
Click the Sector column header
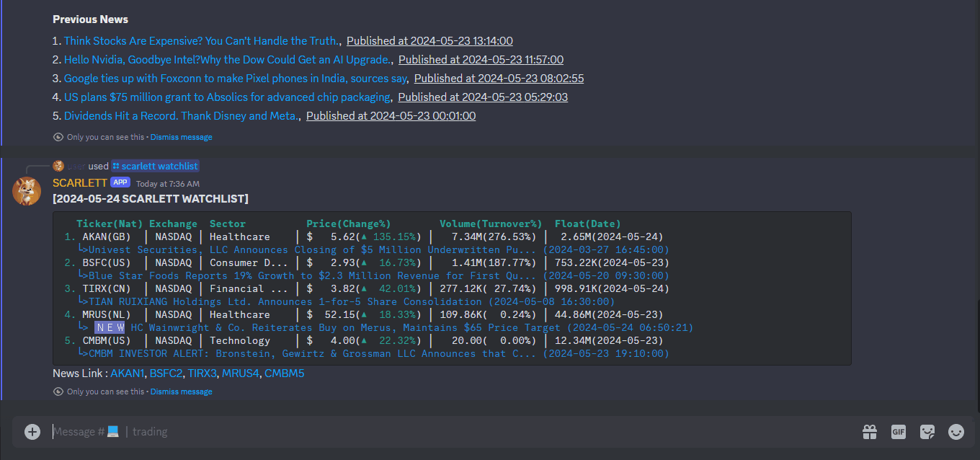tap(228, 224)
